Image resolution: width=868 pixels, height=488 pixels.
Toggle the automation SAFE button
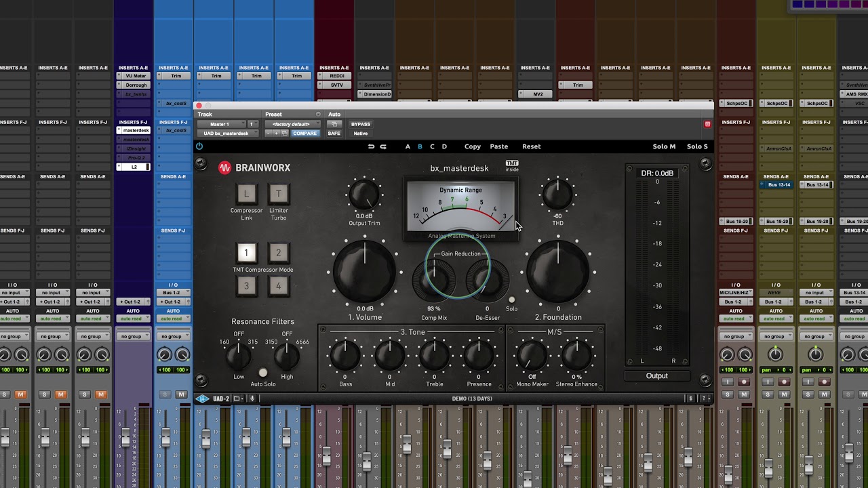pyautogui.click(x=334, y=134)
